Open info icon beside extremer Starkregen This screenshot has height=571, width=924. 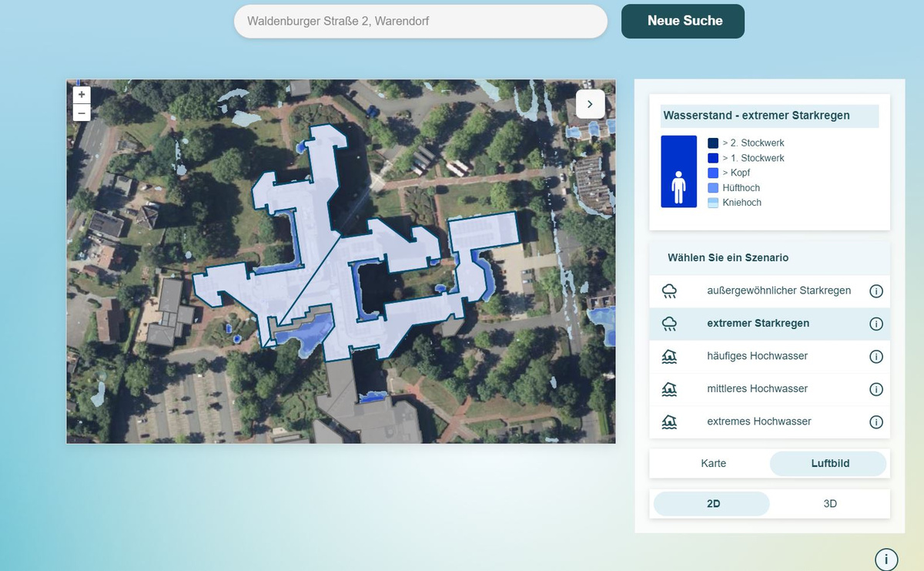tap(875, 324)
